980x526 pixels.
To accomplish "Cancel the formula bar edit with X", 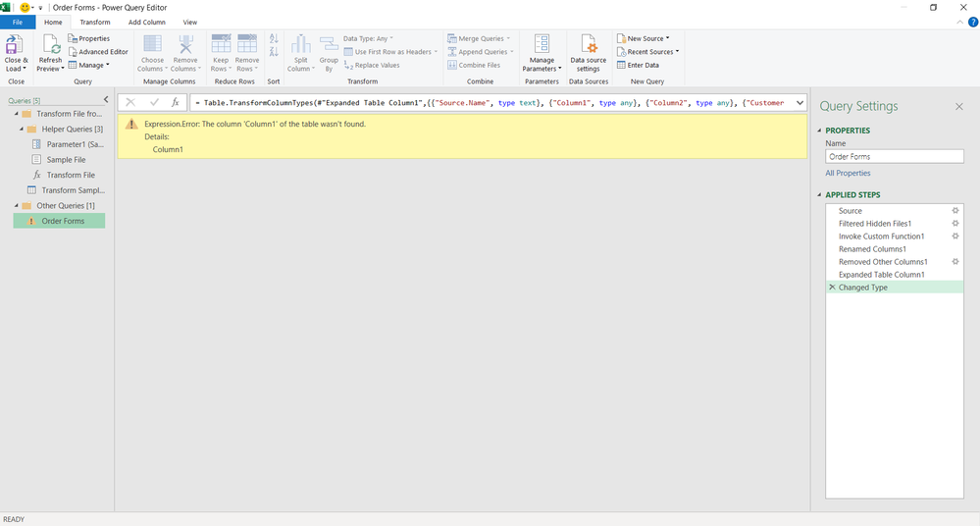I will point(130,103).
